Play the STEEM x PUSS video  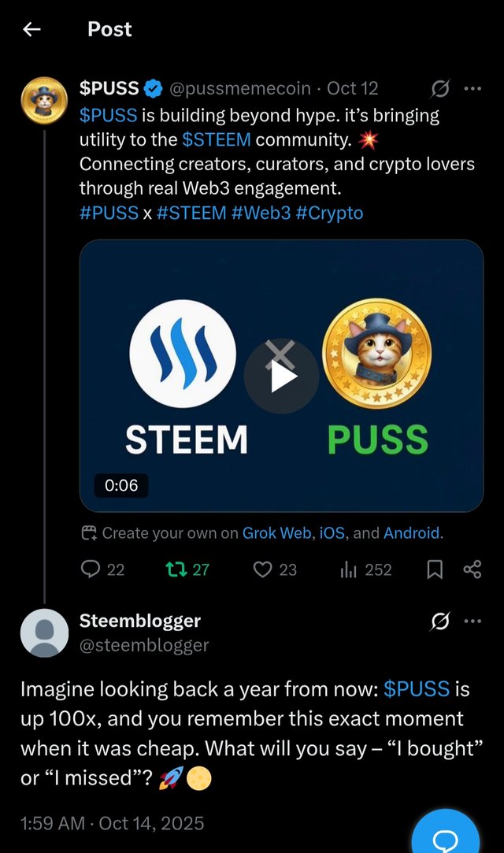coord(281,376)
